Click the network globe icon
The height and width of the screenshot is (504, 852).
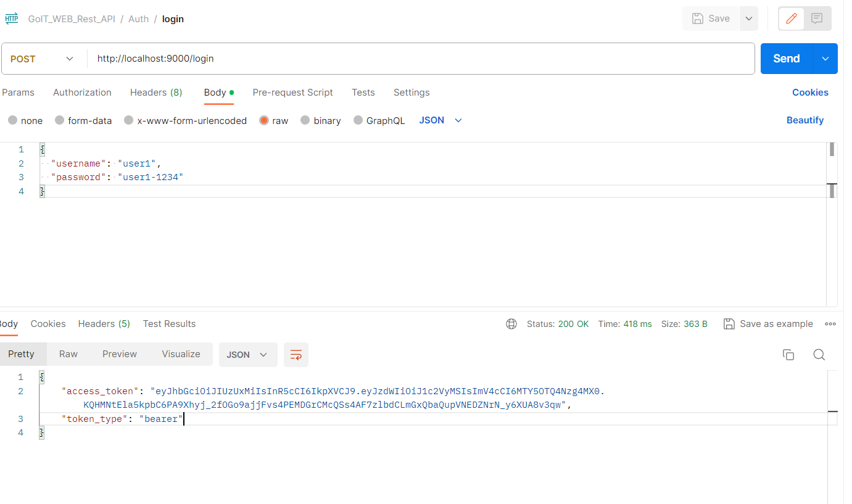pos(511,324)
